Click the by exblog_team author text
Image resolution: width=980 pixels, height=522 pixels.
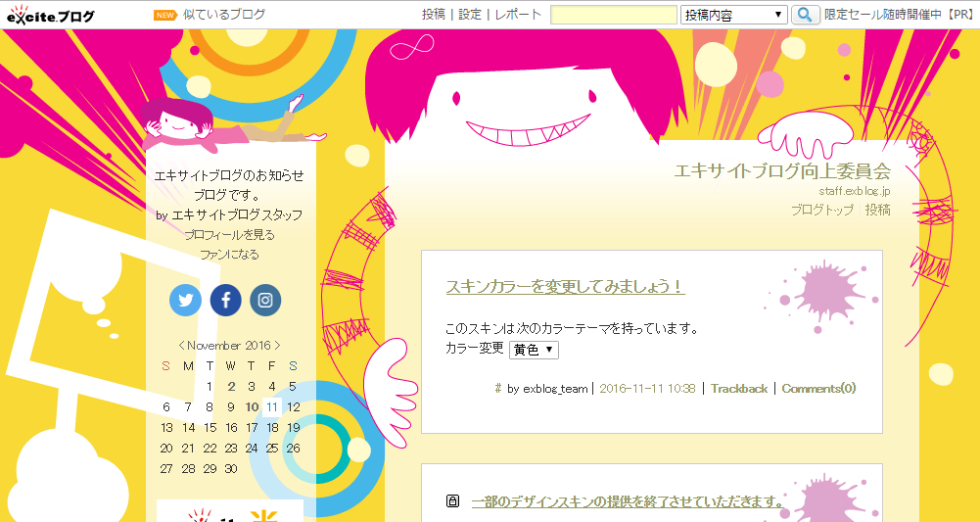(x=547, y=388)
